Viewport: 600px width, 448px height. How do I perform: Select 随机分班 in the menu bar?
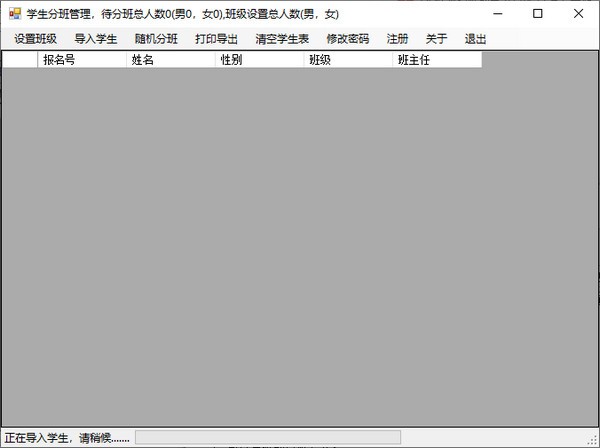[x=156, y=39]
